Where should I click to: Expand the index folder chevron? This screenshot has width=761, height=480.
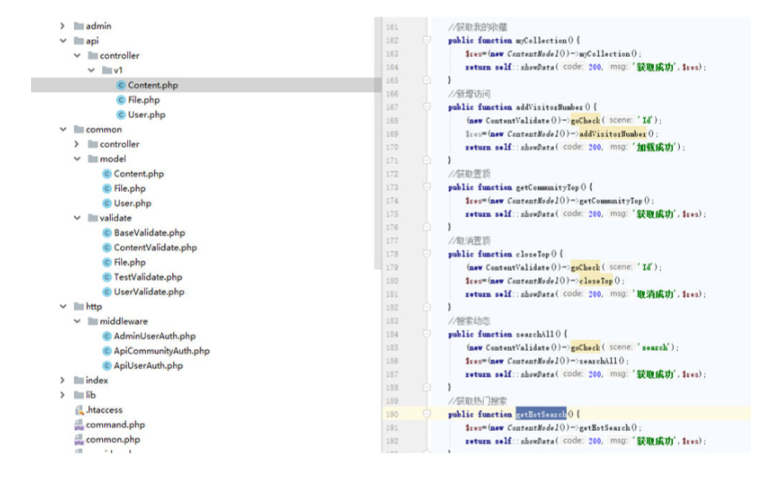click(x=63, y=381)
